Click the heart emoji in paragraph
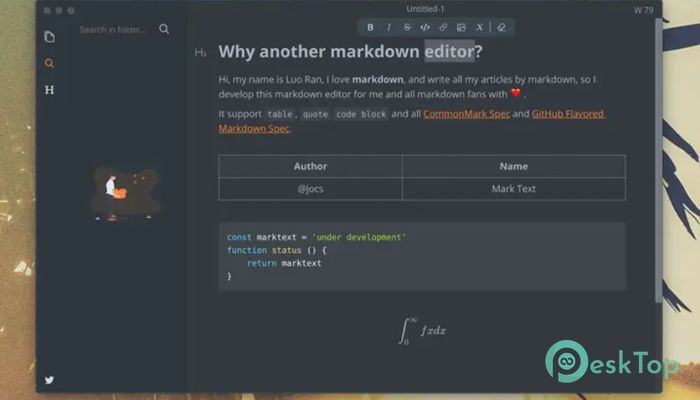 click(x=516, y=93)
